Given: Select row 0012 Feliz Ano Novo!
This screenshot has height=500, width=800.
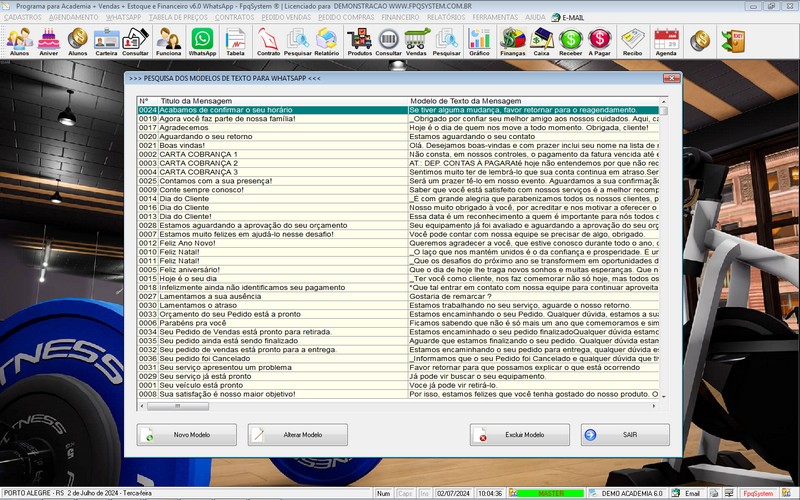Looking at the screenshot, I should [x=398, y=243].
